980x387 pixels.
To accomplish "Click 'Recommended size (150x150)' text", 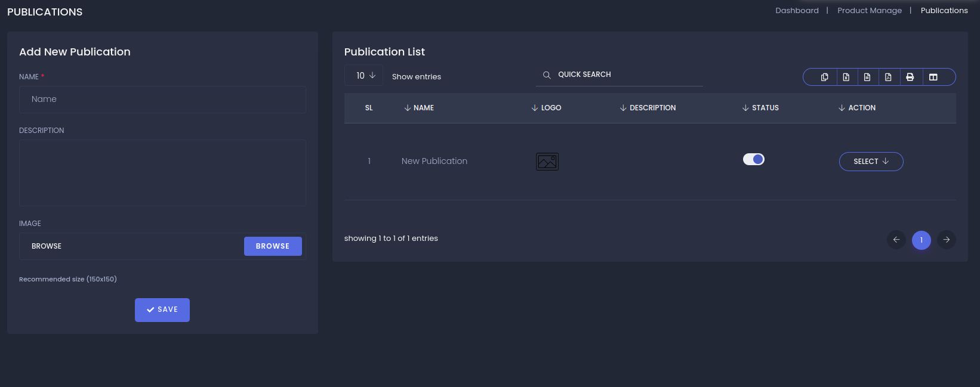I will (x=68, y=279).
